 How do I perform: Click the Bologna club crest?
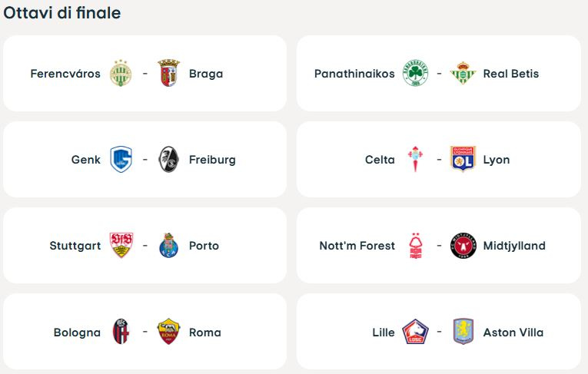pos(121,332)
